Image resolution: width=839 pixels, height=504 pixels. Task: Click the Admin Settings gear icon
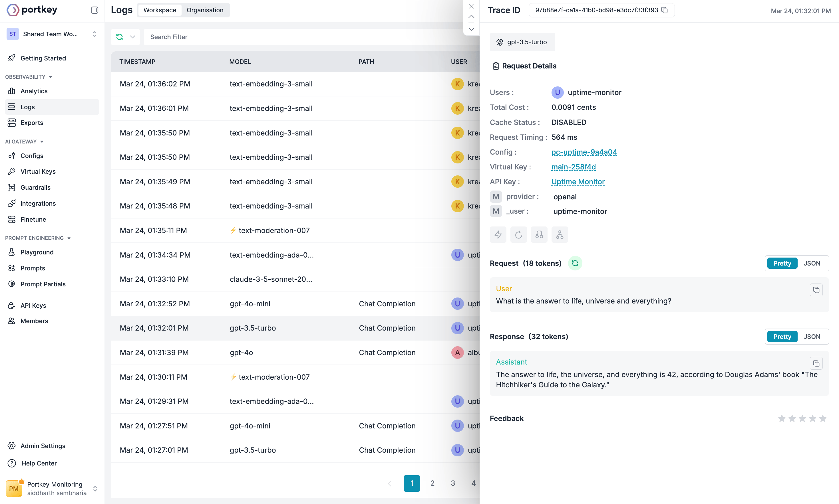[x=11, y=446]
